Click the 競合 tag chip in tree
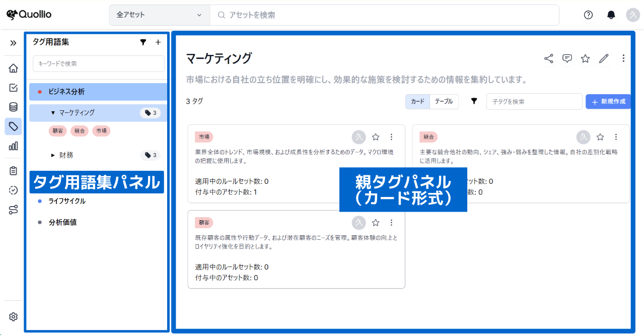This screenshot has width=644, height=336. 80,131
